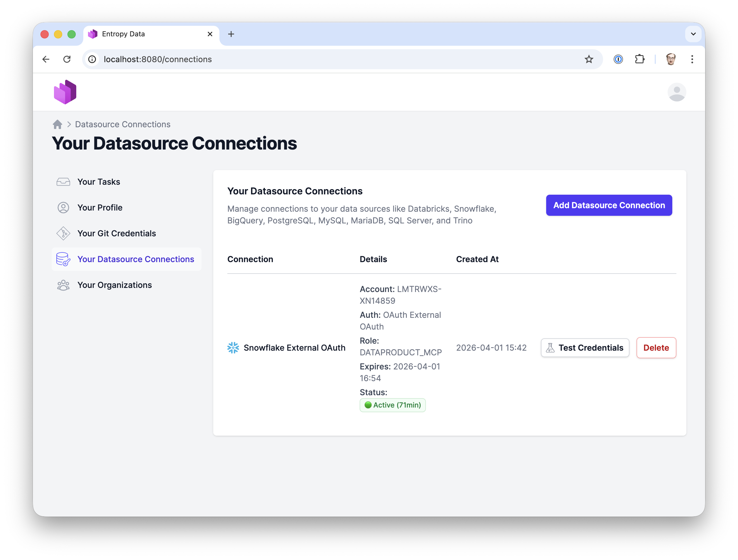
Task: Reload the current page
Action: point(67,59)
